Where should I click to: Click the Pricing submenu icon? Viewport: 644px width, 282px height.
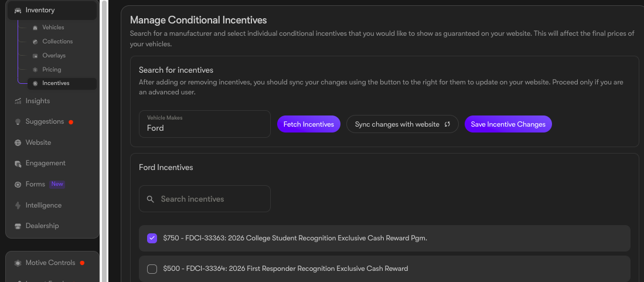click(35, 69)
